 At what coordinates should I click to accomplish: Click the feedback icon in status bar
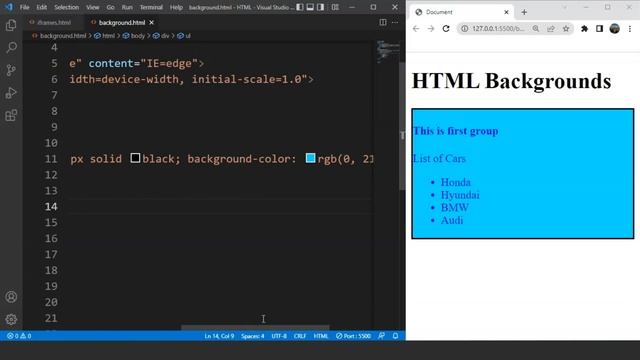click(381, 336)
